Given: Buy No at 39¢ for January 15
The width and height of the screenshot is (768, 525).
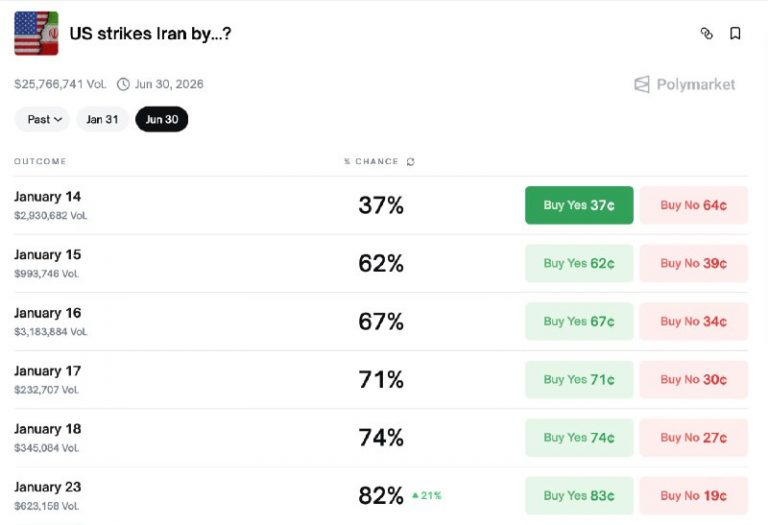Looking at the screenshot, I should click(x=693, y=263).
